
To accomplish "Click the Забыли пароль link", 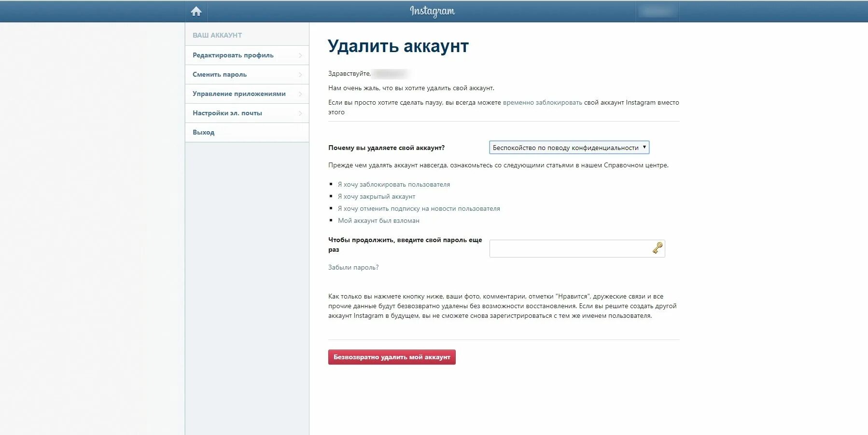I will point(353,267).
